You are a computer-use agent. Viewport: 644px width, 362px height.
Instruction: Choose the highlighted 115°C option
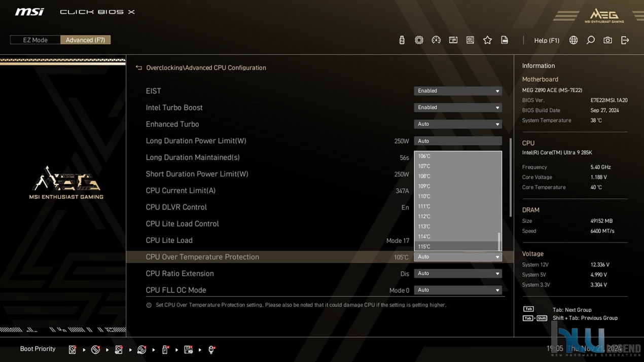pyautogui.click(x=456, y=246)
